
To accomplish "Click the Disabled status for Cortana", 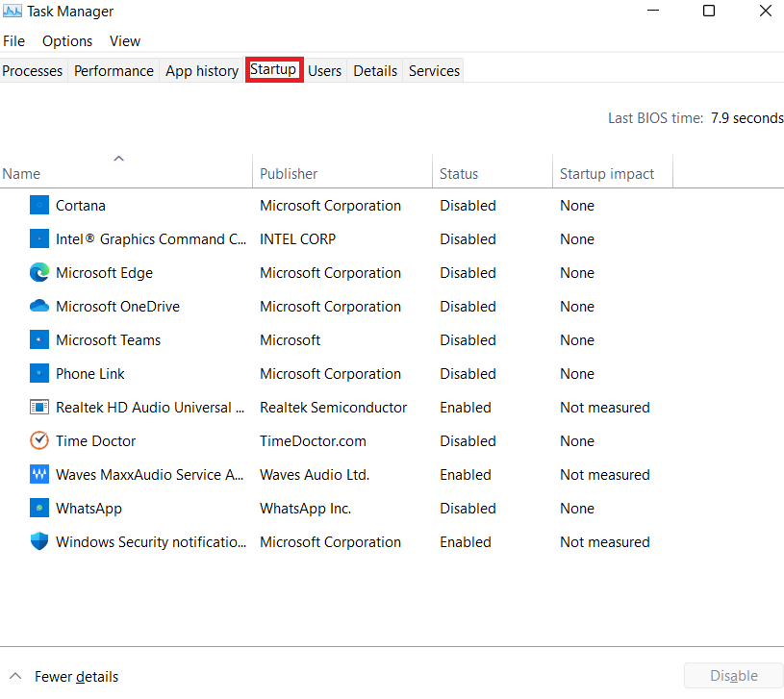I will 468,206.
